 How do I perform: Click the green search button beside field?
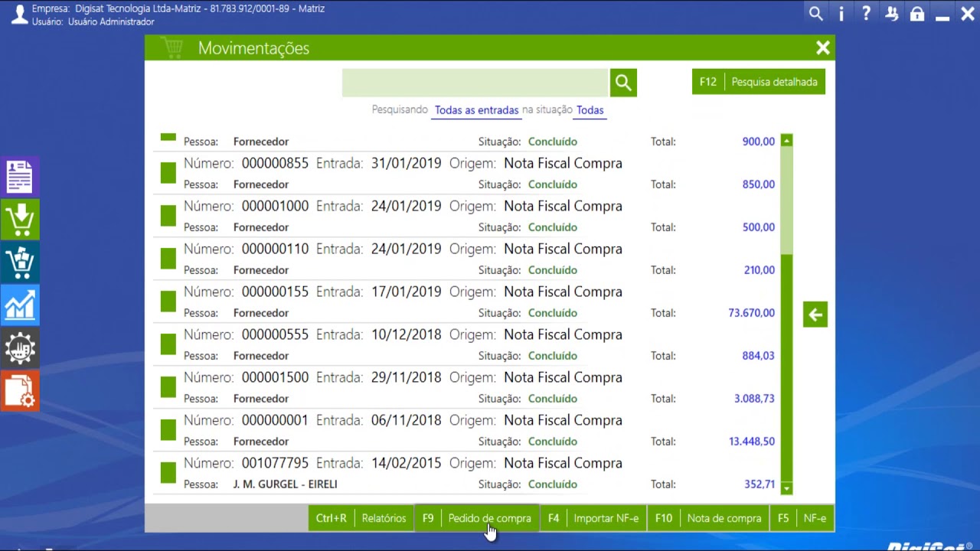tap(623, 83)
